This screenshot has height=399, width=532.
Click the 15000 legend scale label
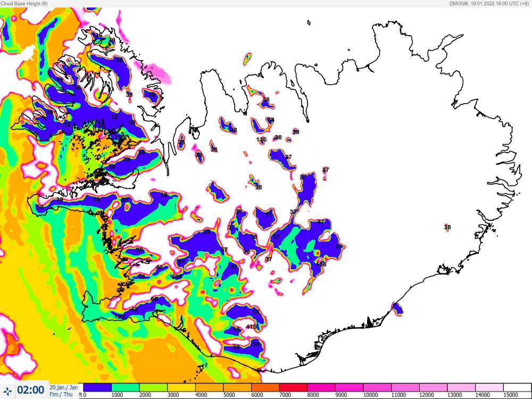pyautogui.click(x=510, y=395)
